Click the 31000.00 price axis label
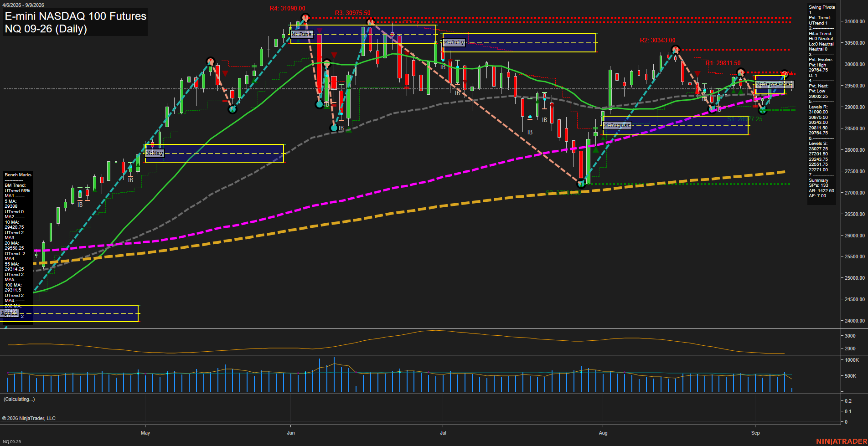 855,21
